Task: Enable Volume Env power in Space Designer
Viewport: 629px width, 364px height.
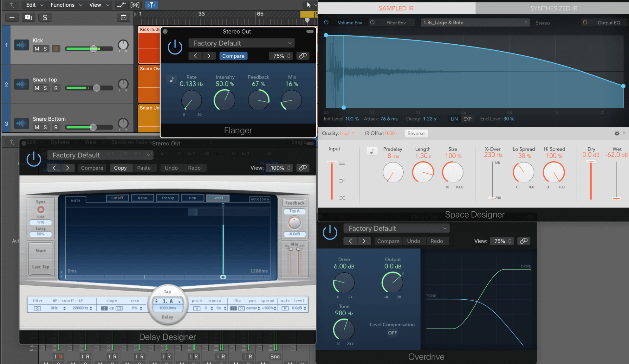Action: 326,22
